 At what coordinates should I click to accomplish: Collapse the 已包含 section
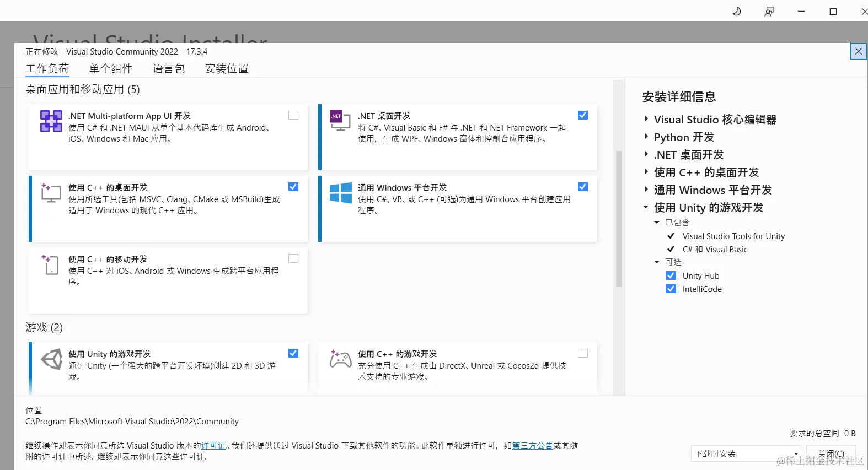657,223
